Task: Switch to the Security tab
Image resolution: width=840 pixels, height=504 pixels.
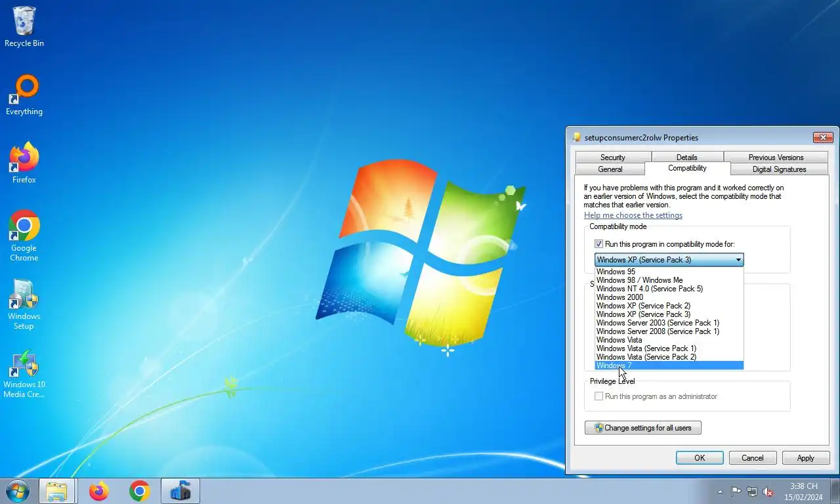Action: (613, 157)
